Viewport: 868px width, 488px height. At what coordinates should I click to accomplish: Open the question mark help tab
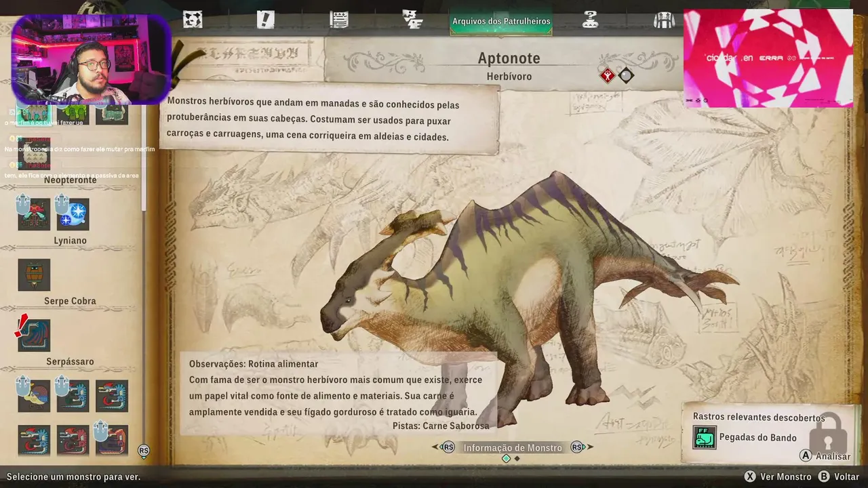click(x=590, y=20)
